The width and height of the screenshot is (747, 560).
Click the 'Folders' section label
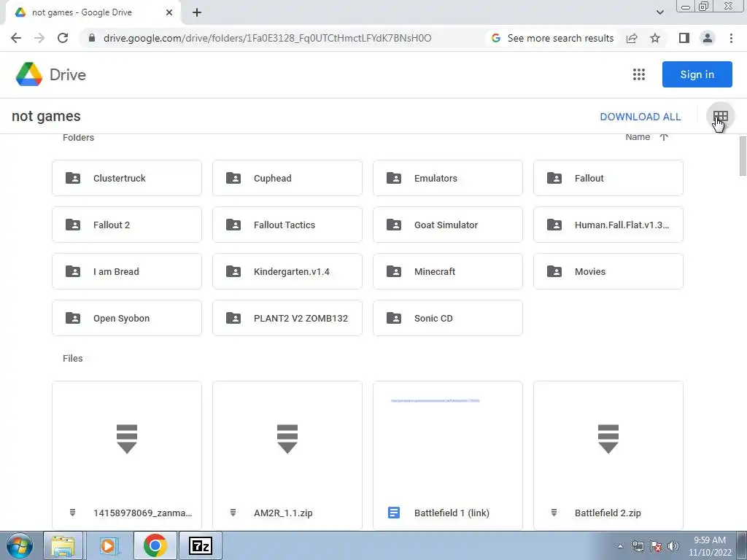[x=79, y=138]
